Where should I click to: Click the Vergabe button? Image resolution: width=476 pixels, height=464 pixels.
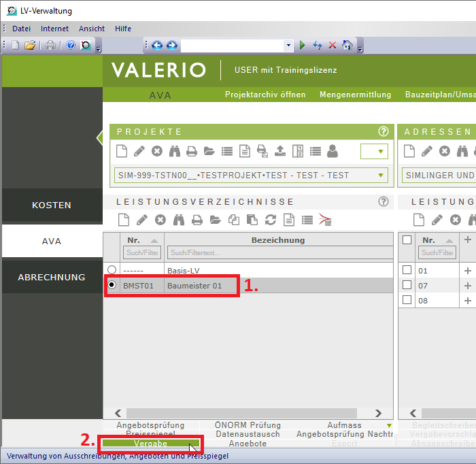pyautogui.click(x=150, y=444)
